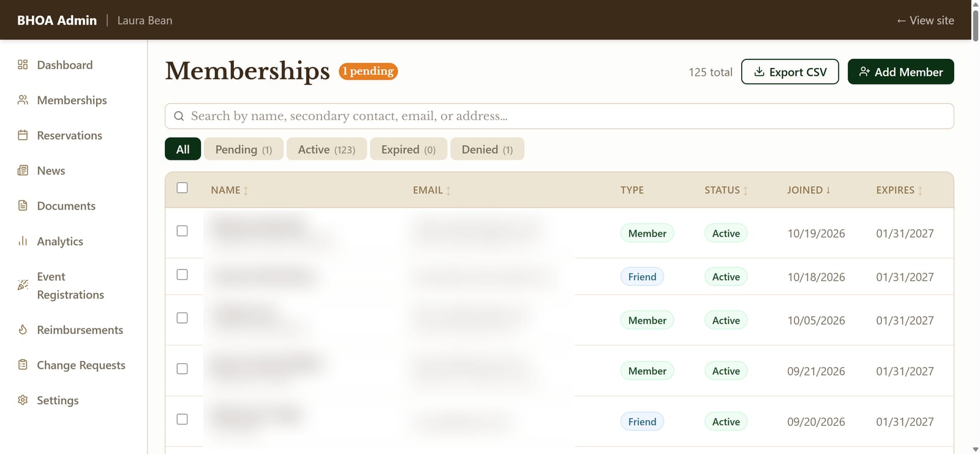980x454 pixels.
Task: Click the download icon on Export CSV
Action: pos(759,72)
